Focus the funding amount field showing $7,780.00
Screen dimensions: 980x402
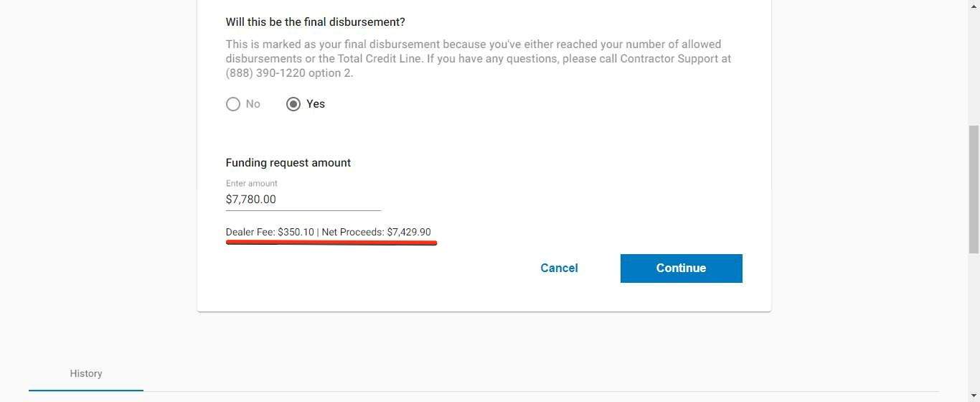pos(303,200)
